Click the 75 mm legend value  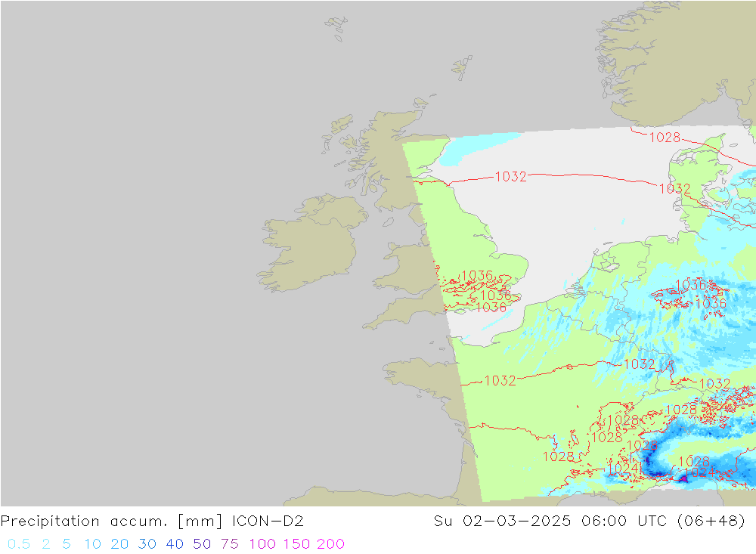[x=230, y=544]
